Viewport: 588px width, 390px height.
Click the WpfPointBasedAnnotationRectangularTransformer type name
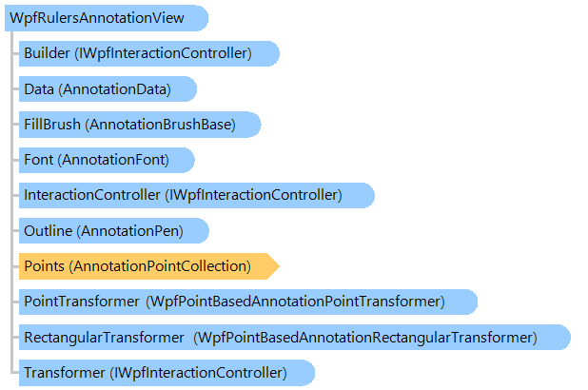coord(365,337)
